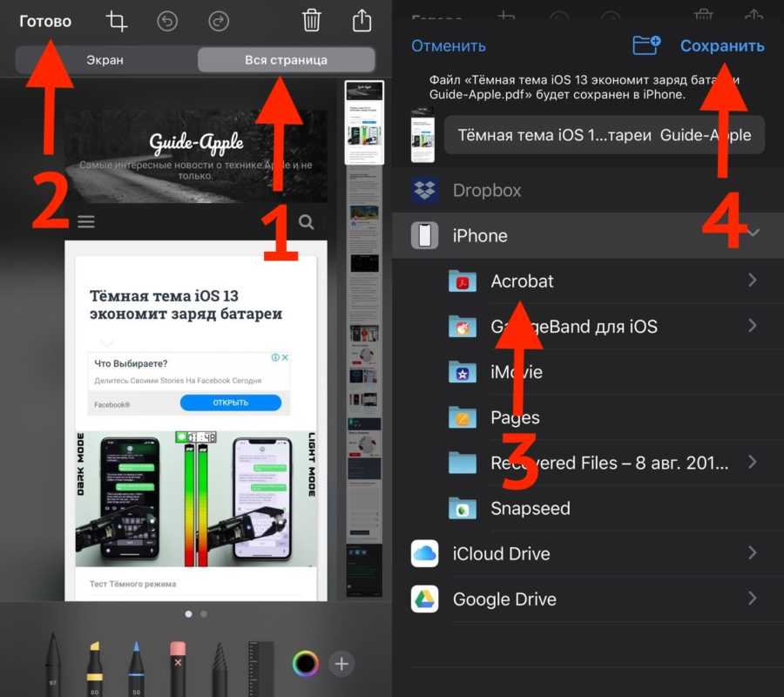The height and width of the screenshot is (697, 784).
Task: Tap the first page indicator dot
Action: [x=188, y=613]
